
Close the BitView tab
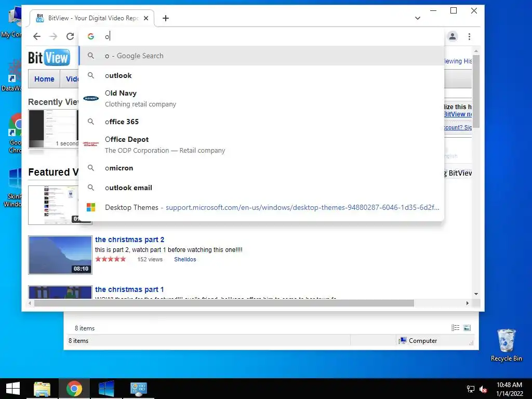(146, 18)
